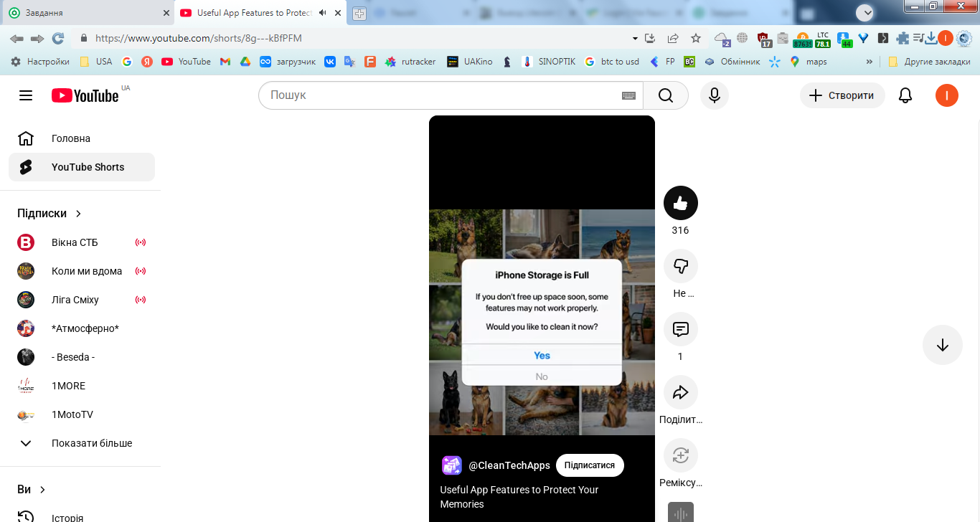Viewport: 980px width, 522px height.
Task: Show more hidden bookmarks with the chevron
Action: (870, 62)
